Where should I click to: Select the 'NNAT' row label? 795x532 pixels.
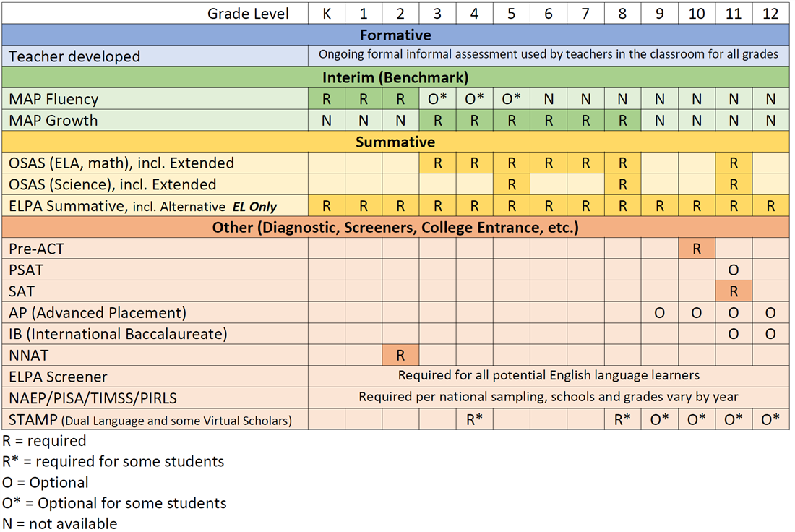point(155,355)
